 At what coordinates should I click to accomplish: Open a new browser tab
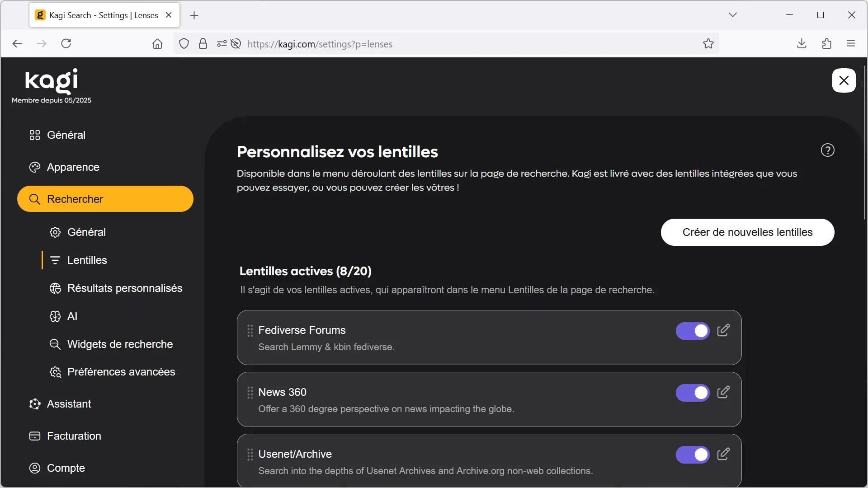point(194,15)
